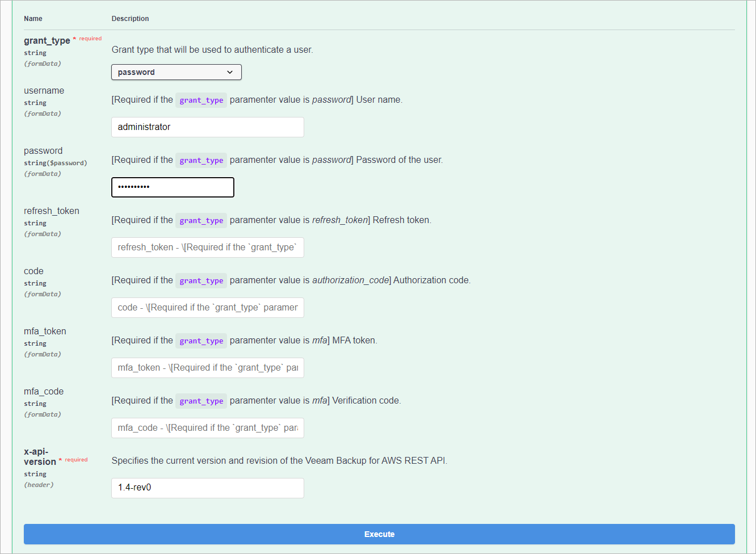Click the required label on grant_type
This screenshot has height=554, width=756.
90,38
